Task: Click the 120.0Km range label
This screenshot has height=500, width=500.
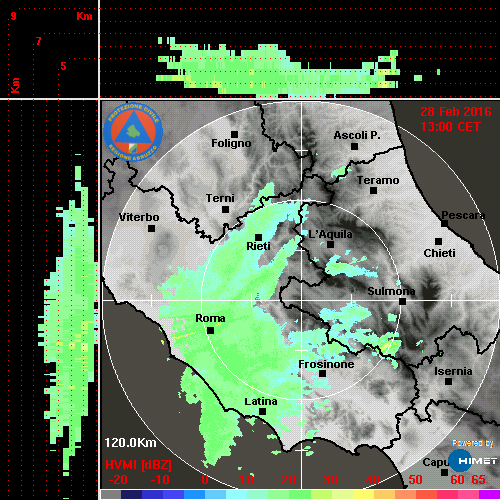Action: 130,443
